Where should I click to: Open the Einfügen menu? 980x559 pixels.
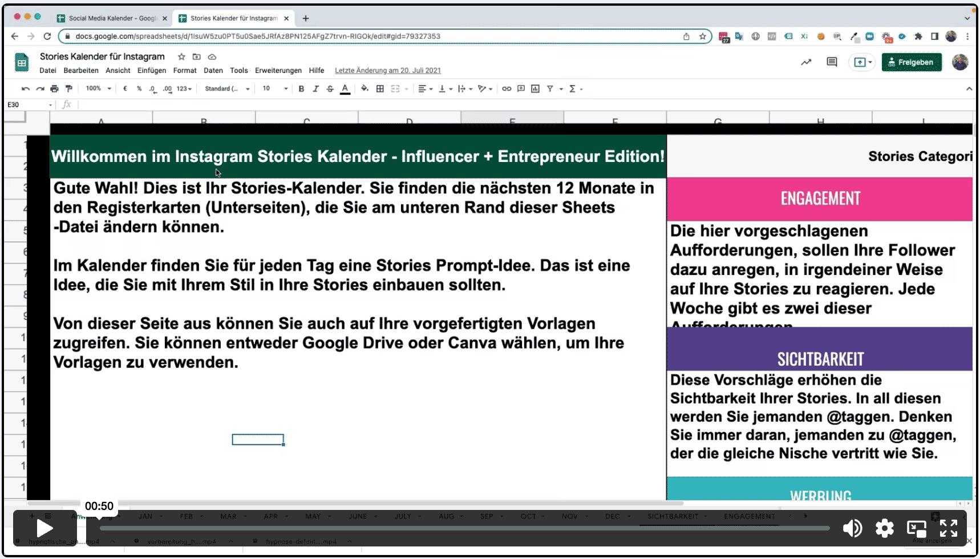pos(152,71)
